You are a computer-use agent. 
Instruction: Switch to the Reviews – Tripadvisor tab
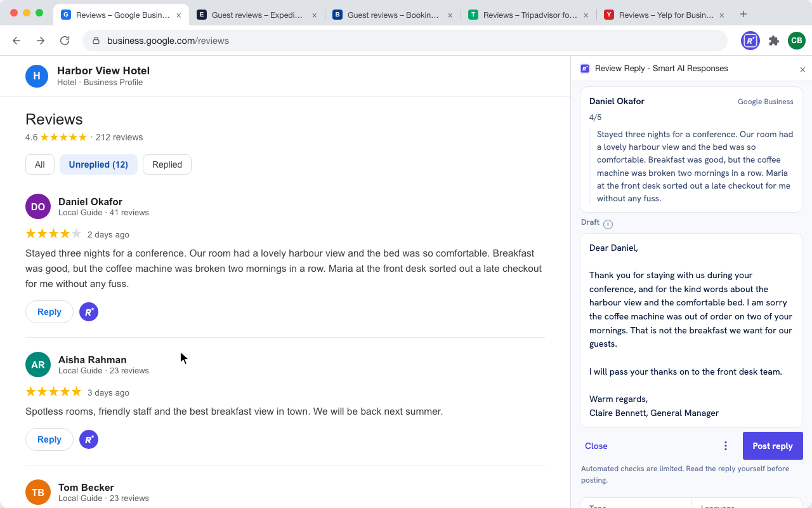coord(529,15)
